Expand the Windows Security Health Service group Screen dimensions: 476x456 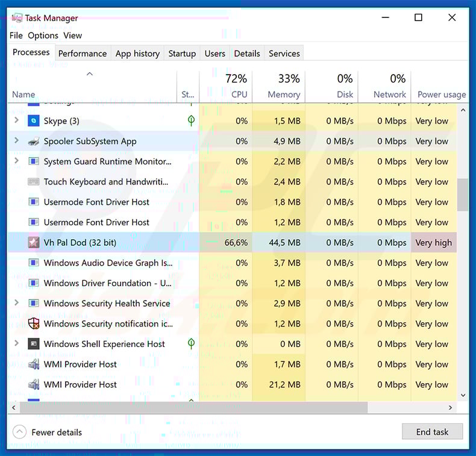(17, 302)
